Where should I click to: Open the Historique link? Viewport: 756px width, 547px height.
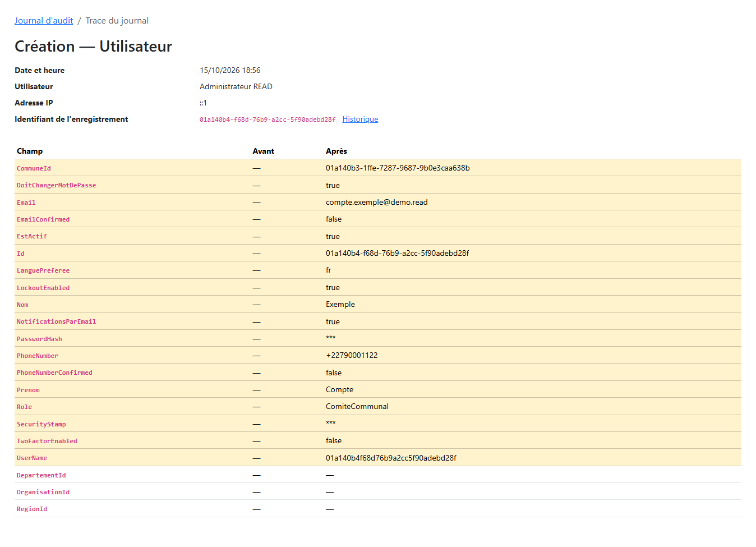tap(360, 119)
